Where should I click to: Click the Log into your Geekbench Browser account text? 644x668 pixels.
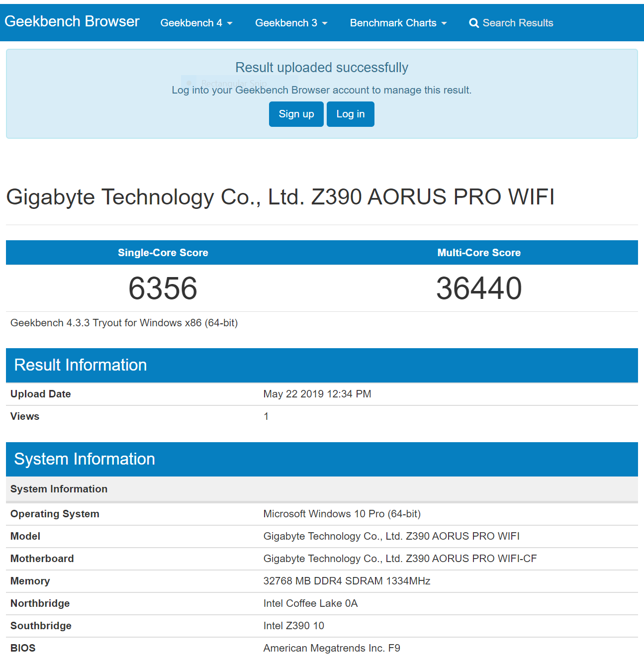[x=322, y=90]
